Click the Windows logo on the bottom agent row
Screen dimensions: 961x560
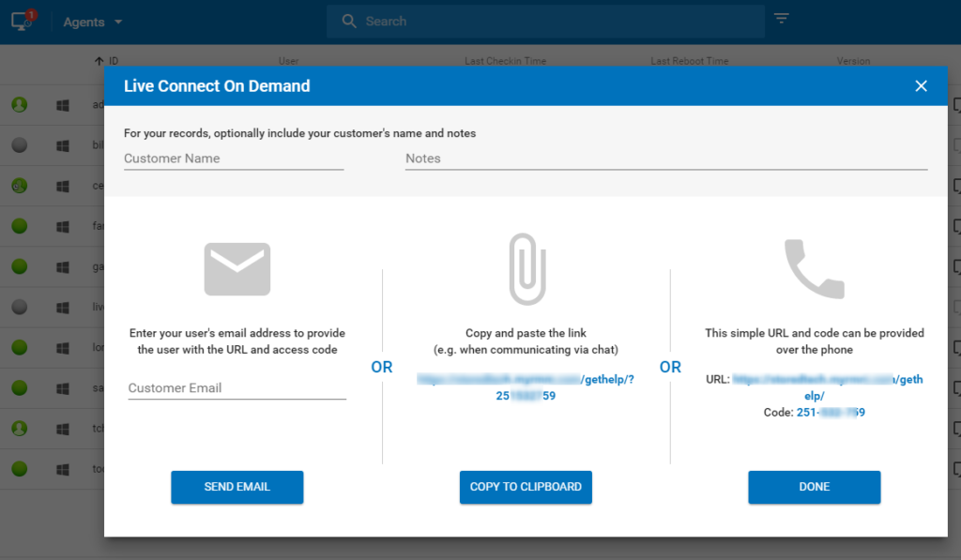(62, 469)
